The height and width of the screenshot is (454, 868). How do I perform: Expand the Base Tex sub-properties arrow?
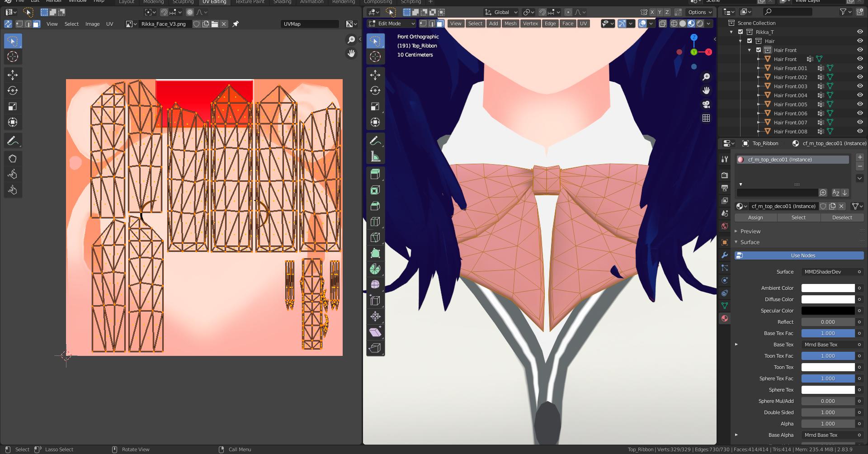[x=736, y=345]
